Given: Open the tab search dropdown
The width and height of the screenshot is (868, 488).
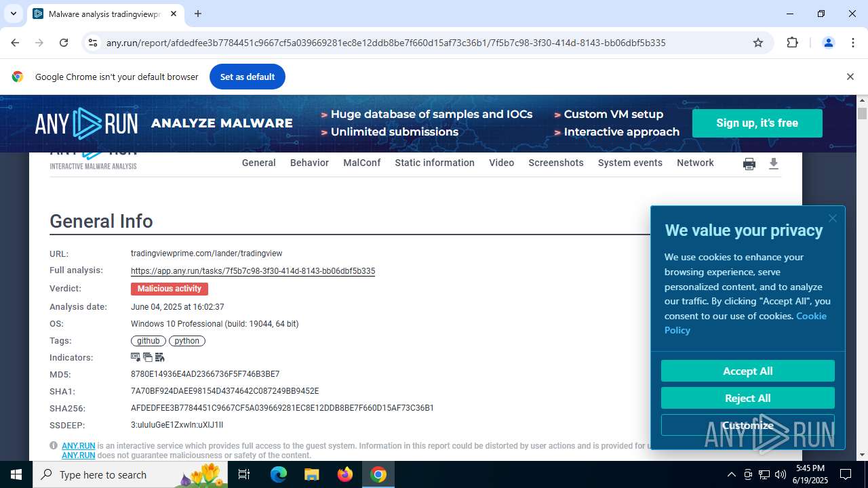Looking at the screenshot, I should point(14,14).
